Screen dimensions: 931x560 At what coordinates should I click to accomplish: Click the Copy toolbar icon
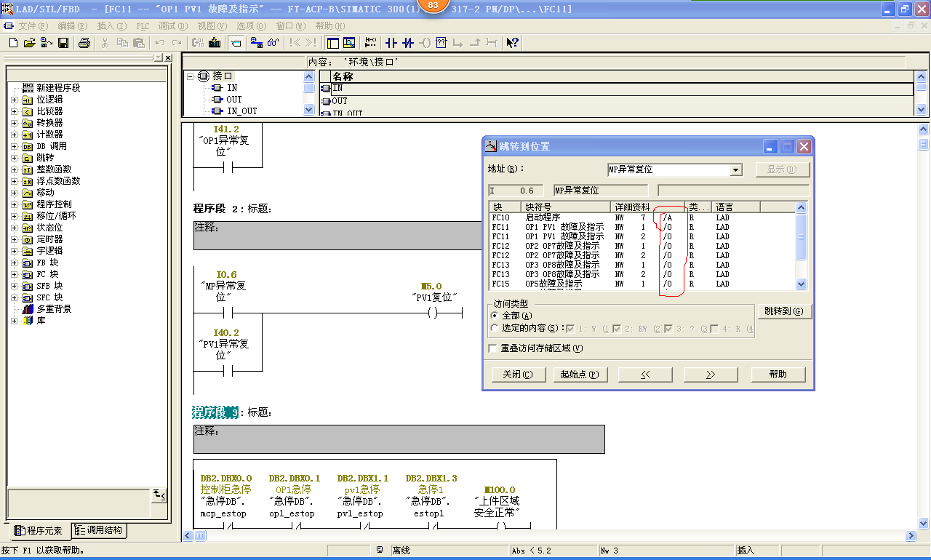tap(121, 43)
